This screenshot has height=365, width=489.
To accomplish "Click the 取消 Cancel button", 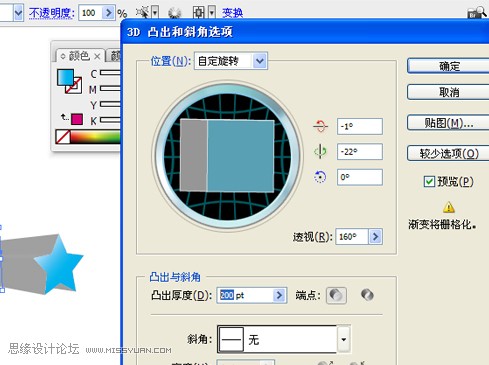I will (x=448, y=92).
